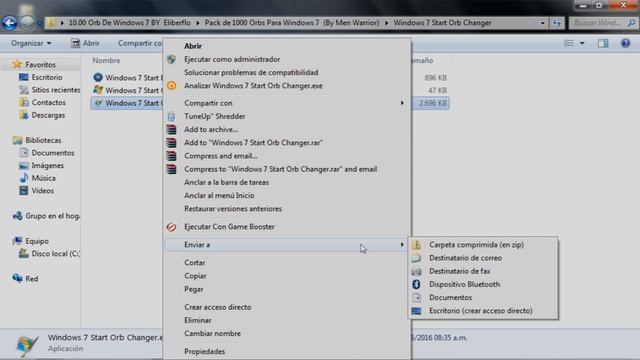Open the Help question mark icon
The width and height of the screenshot is (640, 360).
625,43
